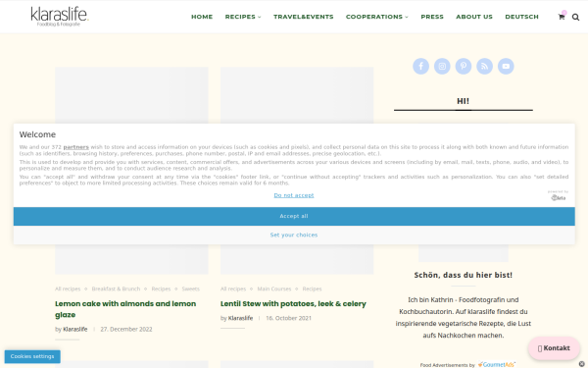Visit the Instagram social icon
The width and height of the screenshot is (588, 368).
point(442,66)
